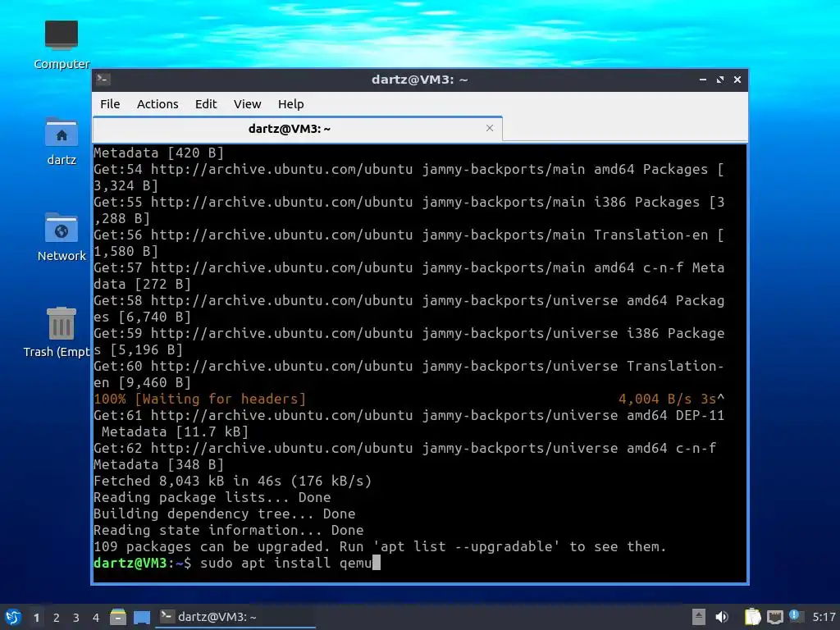Image resolution: width=840 pixels, height=630 pixels.
Task: Switch to workspace 3 in the pager
Action: click(x=76, y=618)
